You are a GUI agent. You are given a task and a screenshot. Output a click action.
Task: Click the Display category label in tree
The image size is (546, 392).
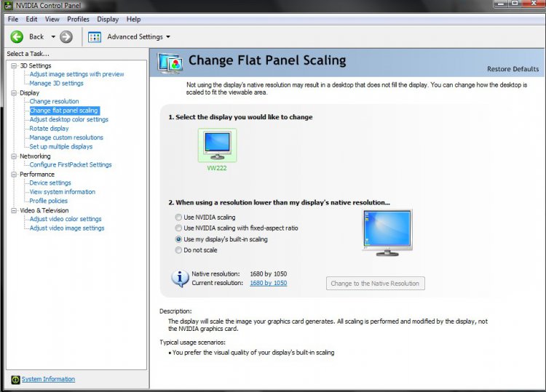pyautogui.click(x=30, y=93)
